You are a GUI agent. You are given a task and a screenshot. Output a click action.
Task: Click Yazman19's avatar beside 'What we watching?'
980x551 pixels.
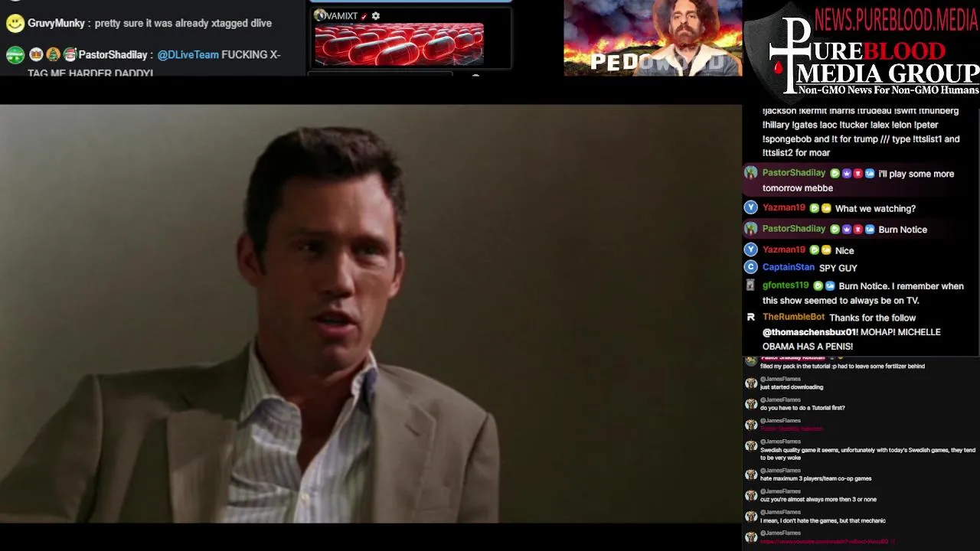tap(750, 207)
